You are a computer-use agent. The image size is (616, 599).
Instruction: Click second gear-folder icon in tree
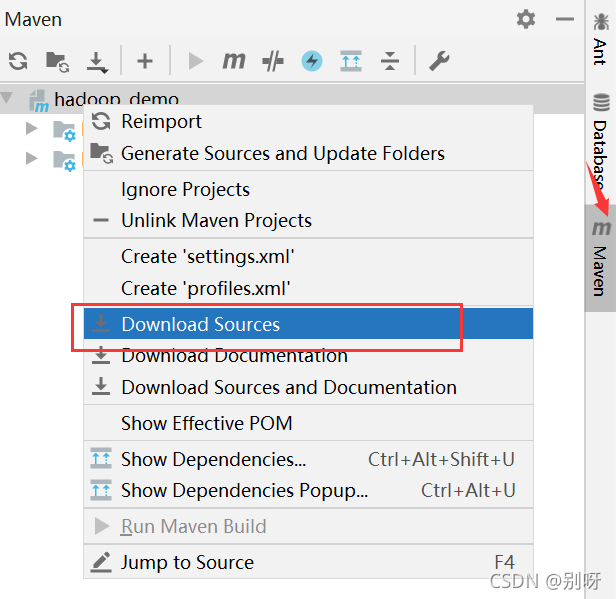click(64, 161)
